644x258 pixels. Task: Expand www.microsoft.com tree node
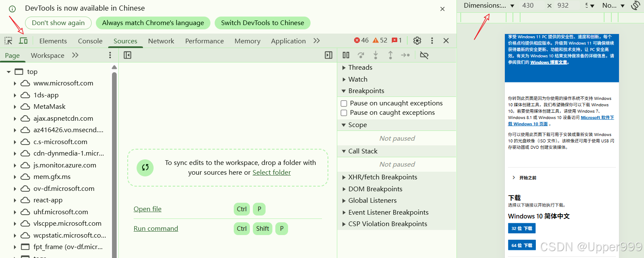15,83
